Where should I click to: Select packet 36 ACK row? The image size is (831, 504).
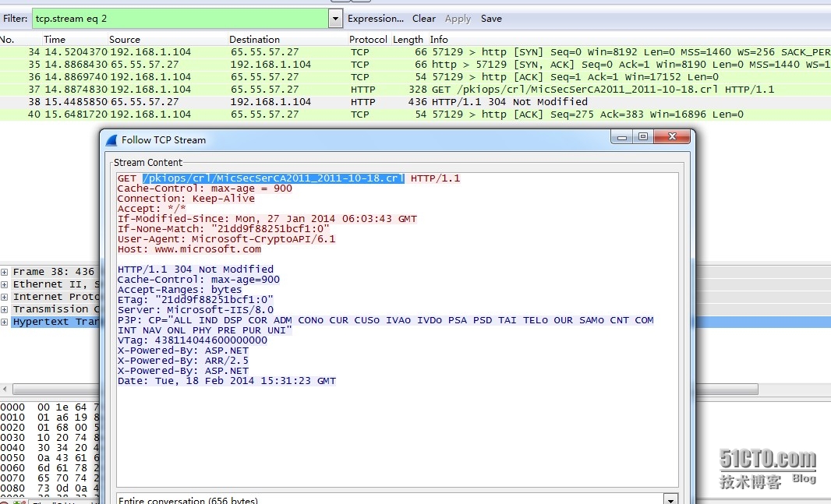pos(415,77)
